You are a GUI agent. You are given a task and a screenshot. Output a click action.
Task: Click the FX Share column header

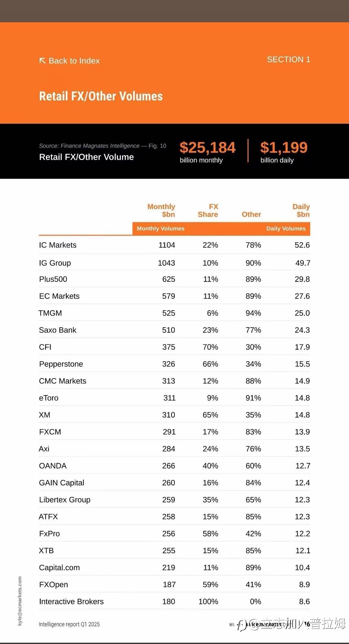[208, 211]
